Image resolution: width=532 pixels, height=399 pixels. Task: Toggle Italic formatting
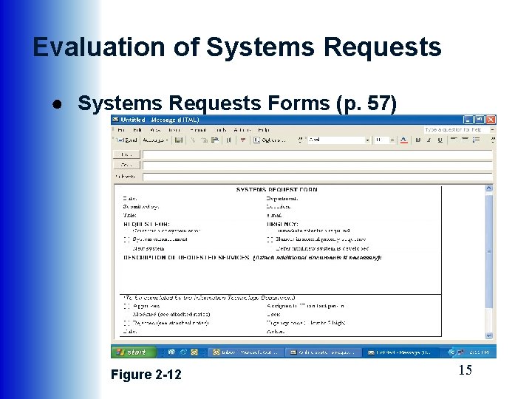coord(429,140)
